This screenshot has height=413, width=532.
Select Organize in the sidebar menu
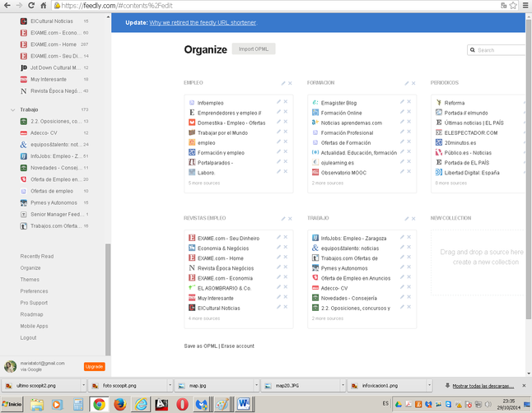point(30,268)
